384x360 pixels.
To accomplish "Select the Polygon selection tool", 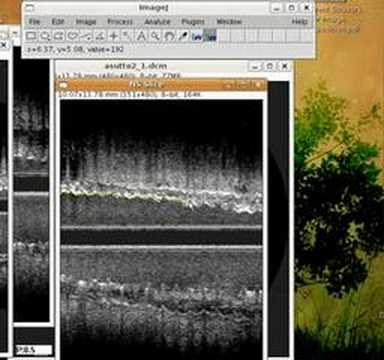I will [x=59, y=35].
